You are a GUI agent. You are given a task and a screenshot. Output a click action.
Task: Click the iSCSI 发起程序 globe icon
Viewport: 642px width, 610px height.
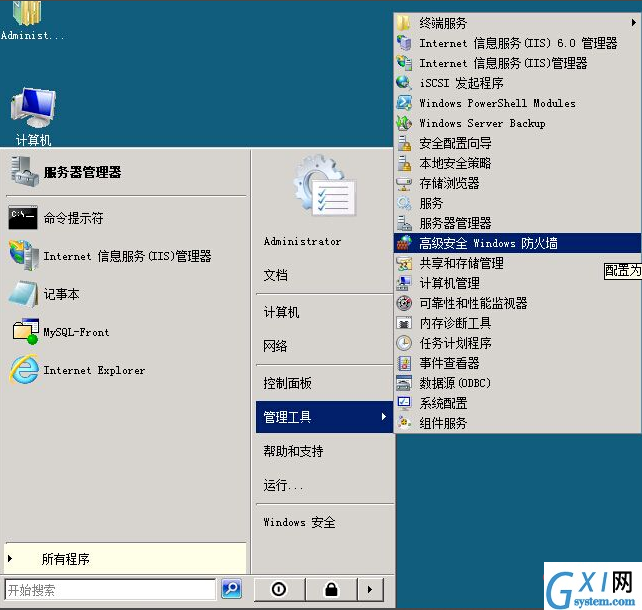(404, 83)
